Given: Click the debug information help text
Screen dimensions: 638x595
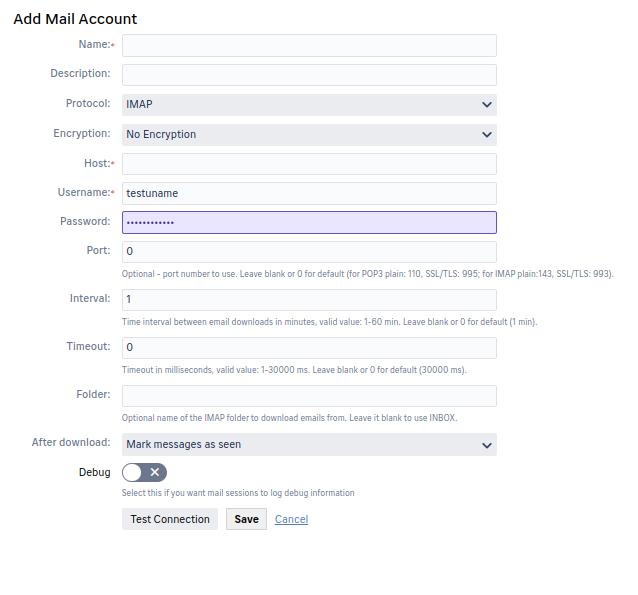Looking at the screenshot, I should 238,493.
